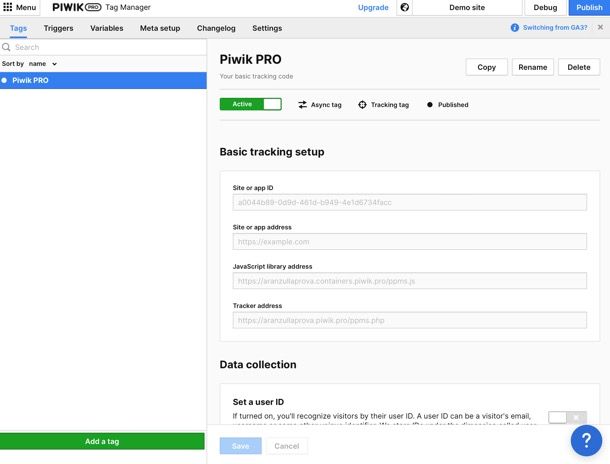This screenshot has height=464, width=610.
Task: Click the search magnifier icon
Action: point(6,47)
